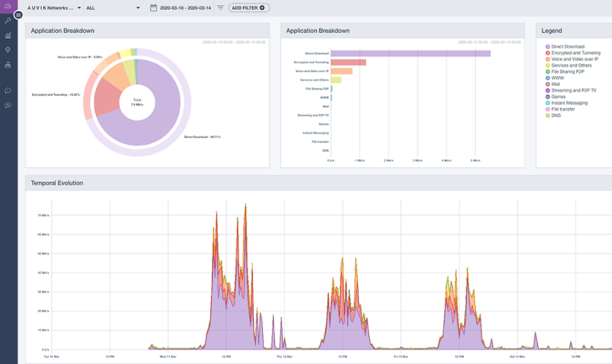The width and height of the screenshot is (612, 364).
Task: Open the network topology sidebar icon
Action: 8,65
